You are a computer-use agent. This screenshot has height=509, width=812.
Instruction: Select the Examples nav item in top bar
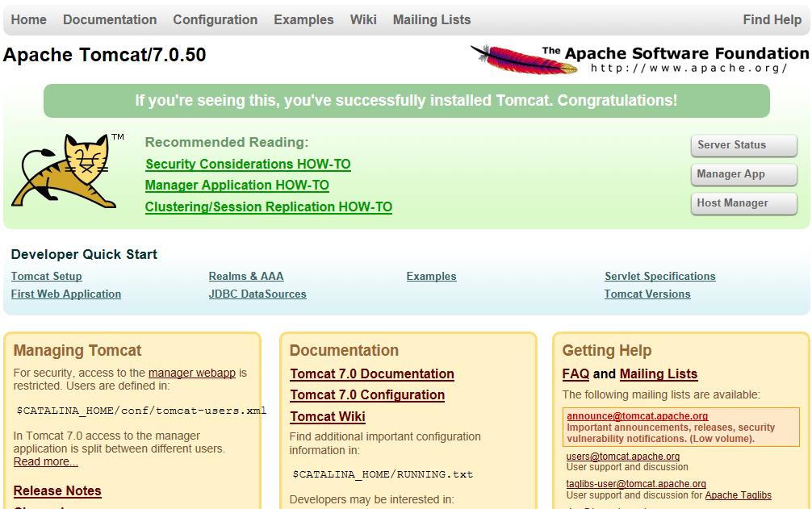click(x=303, y=19)
